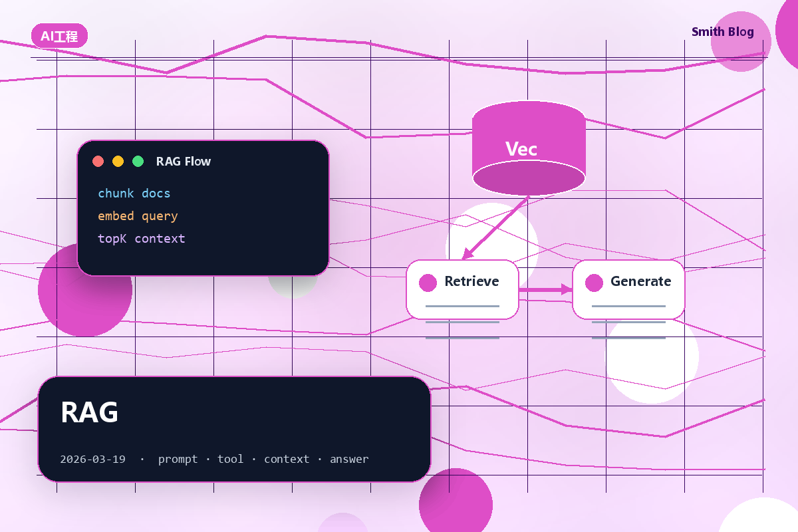Select the "topK context" code line

[x=142, y=239]
